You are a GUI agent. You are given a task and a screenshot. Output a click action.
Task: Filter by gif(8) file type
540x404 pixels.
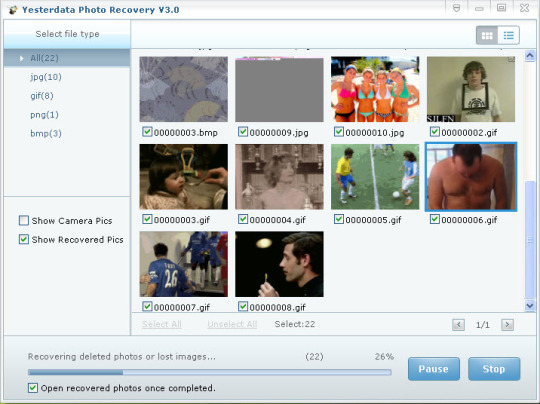[42, 96]
